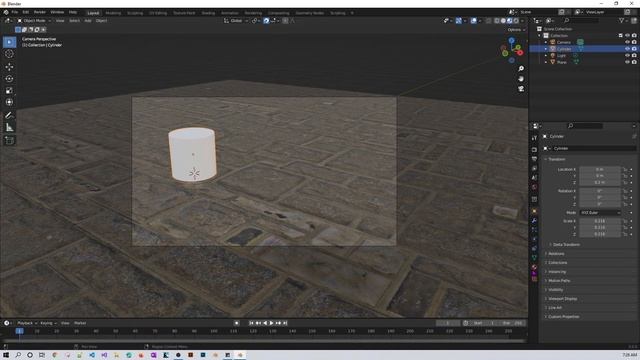Click the pan view hand icon
The width and height of the screenshot is (640, 360).
(521, 79)
